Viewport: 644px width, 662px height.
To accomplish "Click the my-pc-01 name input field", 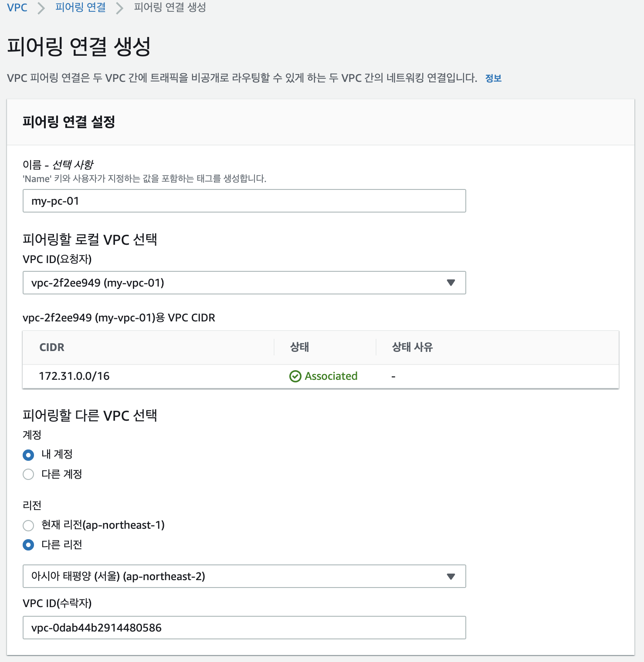I will click(x=244, y=201).
